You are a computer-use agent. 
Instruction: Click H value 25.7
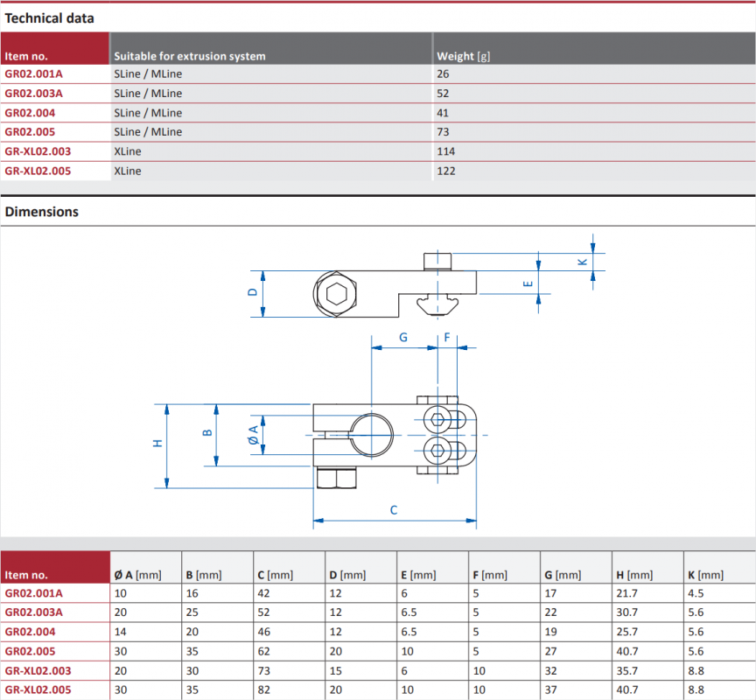click(626, 632)
